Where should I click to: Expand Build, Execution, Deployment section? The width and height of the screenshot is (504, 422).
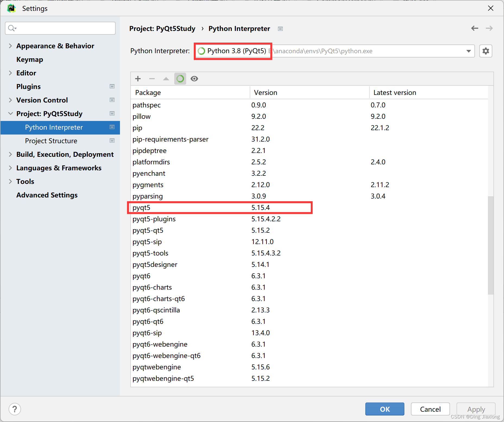pyautogui.click(x=10, y=154)
